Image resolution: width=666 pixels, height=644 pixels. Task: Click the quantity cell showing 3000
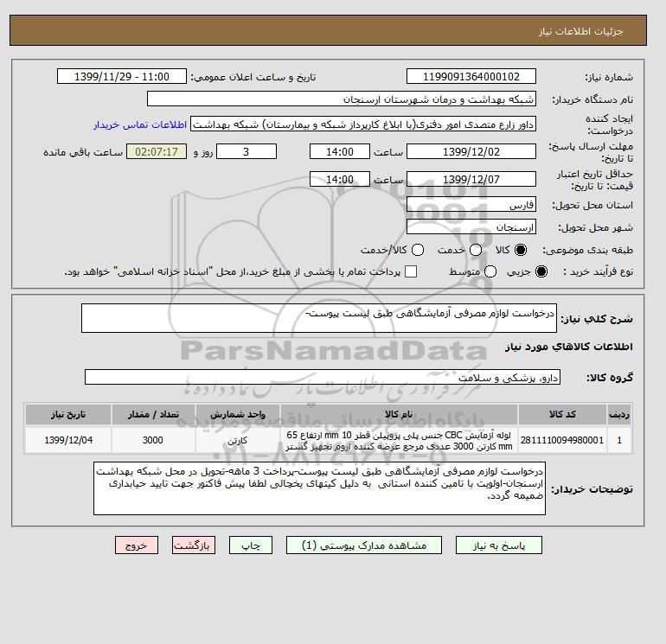coord(153,441)
